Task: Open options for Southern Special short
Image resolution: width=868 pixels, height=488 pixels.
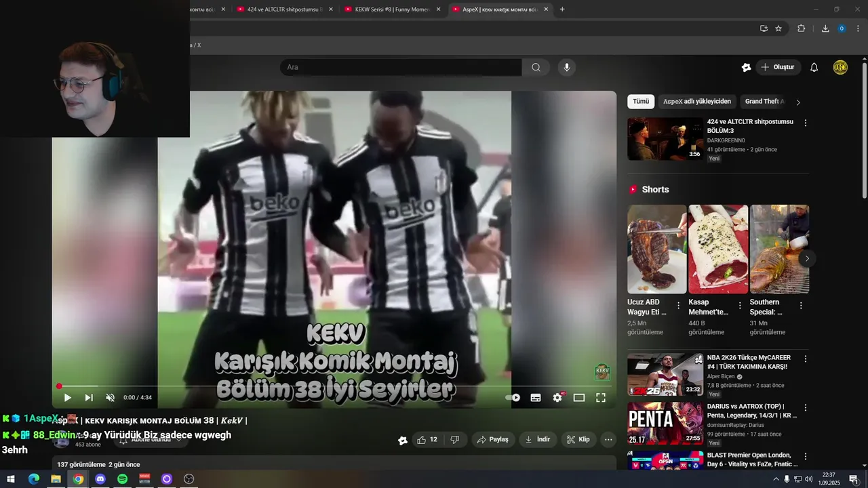Action: [x=801, y=306]
